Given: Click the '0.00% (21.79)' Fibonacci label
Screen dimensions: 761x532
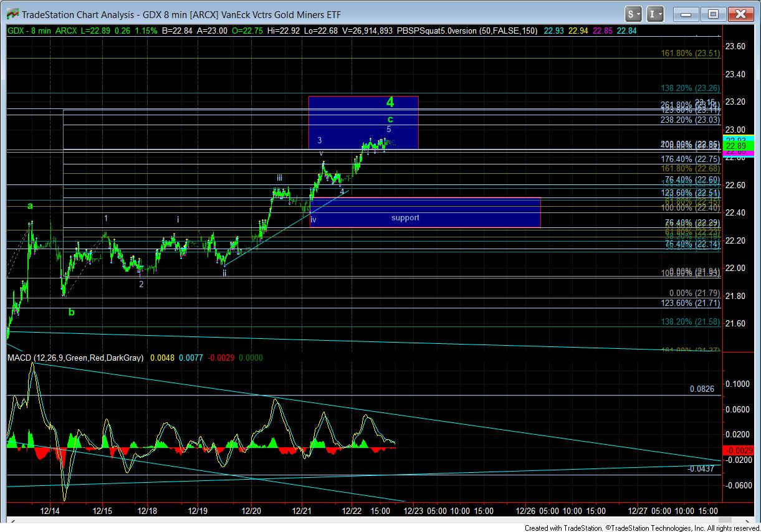Looking at the screenshot, I should click(x=694, y=293).
